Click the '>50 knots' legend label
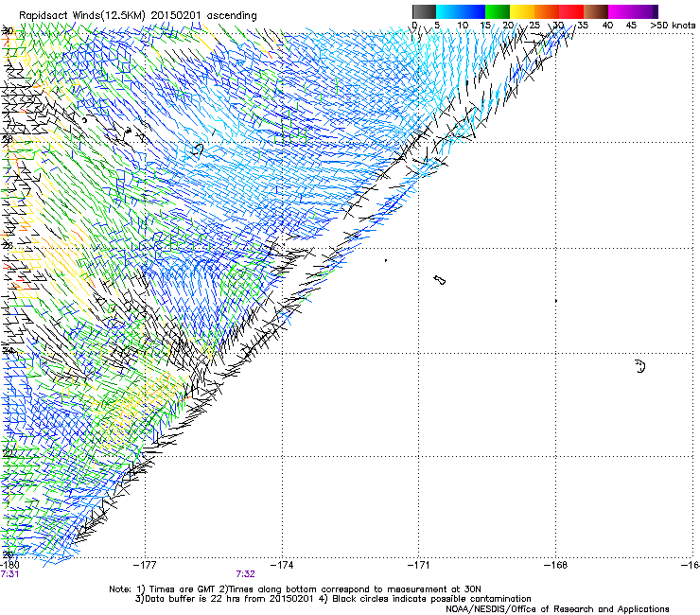The width and height of the screenshot is (700, 615). [673, 26]
